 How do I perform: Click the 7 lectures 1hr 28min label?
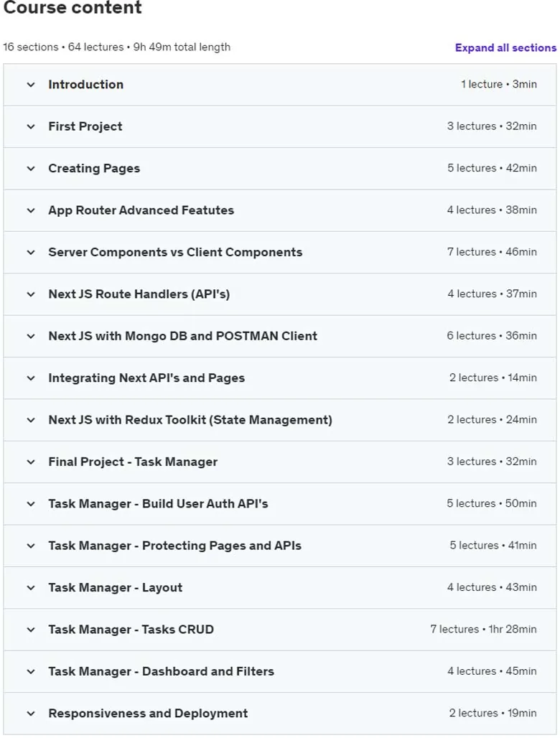point(483,630)
